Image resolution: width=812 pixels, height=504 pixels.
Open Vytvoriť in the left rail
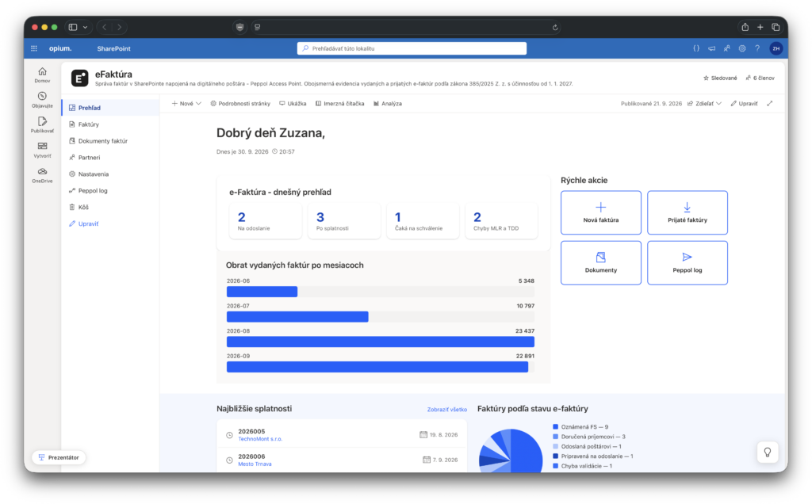click(x=43, y=150)
